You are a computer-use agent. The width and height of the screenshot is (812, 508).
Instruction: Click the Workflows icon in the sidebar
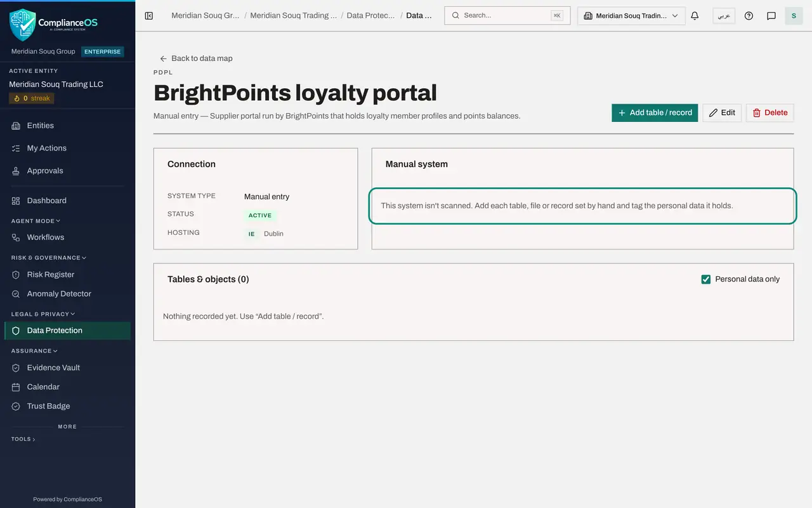click(x=16, y=237)
